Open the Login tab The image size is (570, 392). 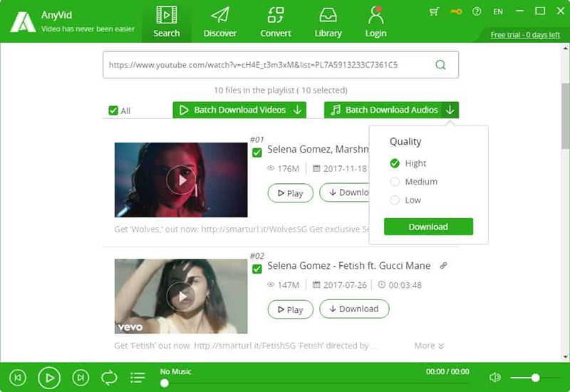375,22
